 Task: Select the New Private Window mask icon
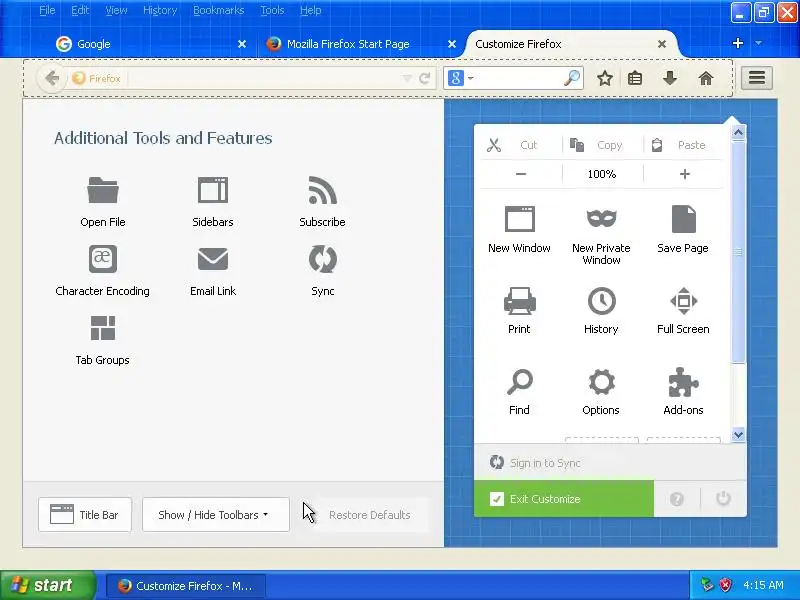click(x=602, y=218)
